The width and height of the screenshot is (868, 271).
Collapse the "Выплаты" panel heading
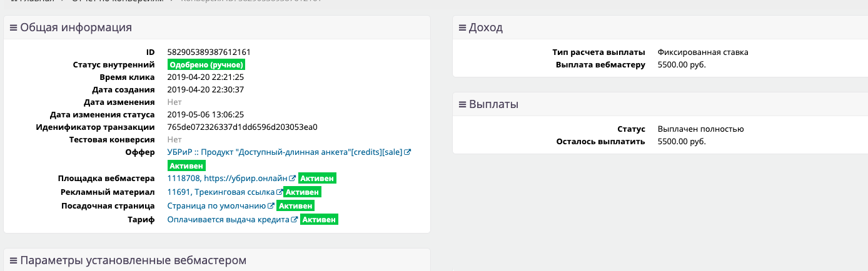point(493,104)
